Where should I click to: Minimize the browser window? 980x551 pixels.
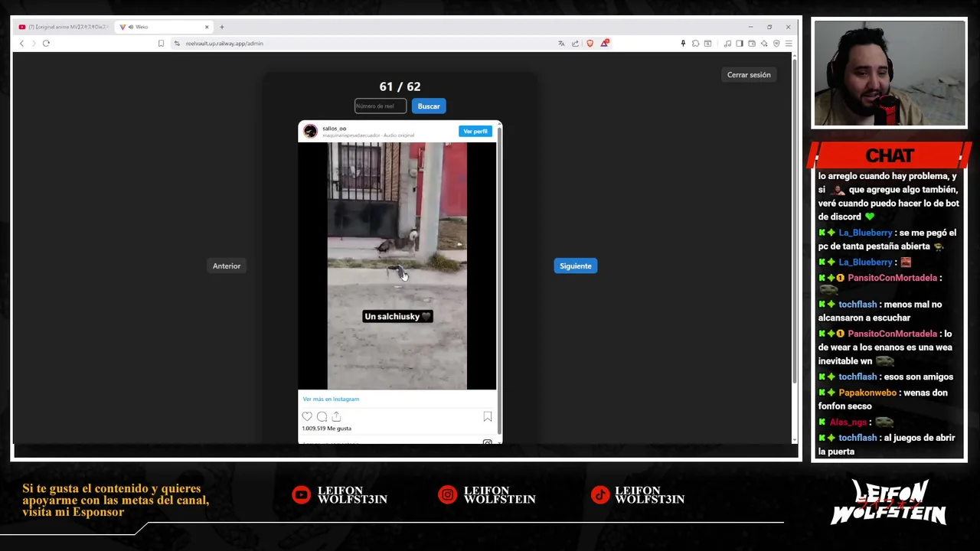coord(750,27)
